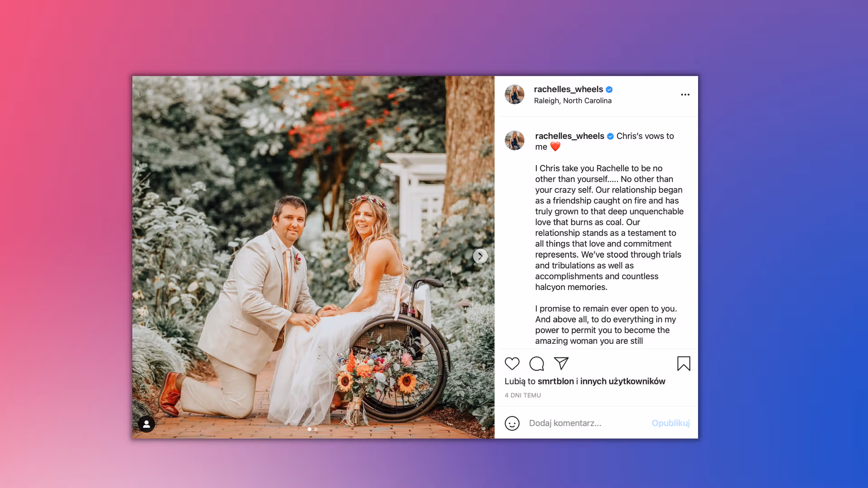The image size is (868, 488).
Task: Click the caption author's avatar
Action: [x=514, y=141]
